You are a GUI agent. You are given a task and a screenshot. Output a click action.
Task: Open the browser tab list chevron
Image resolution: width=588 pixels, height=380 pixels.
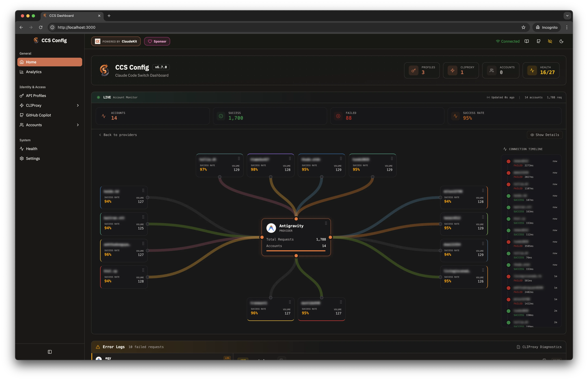tap(567, 16)
